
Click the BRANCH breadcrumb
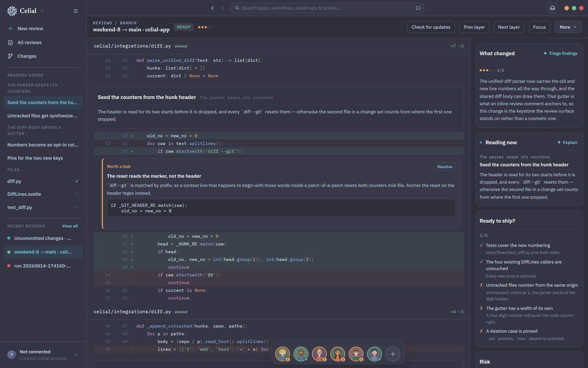tap(128, 23)
